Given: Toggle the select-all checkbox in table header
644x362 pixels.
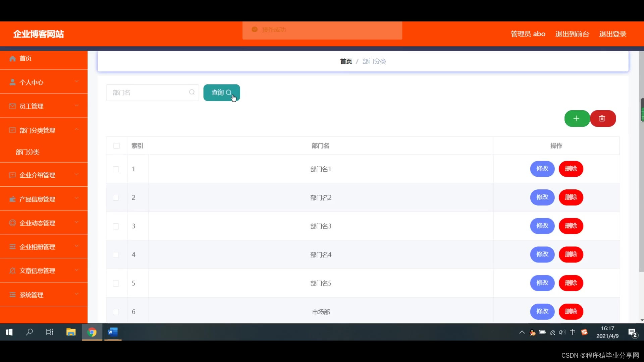Looking at the screenshot, I should [x=116, y=146].
